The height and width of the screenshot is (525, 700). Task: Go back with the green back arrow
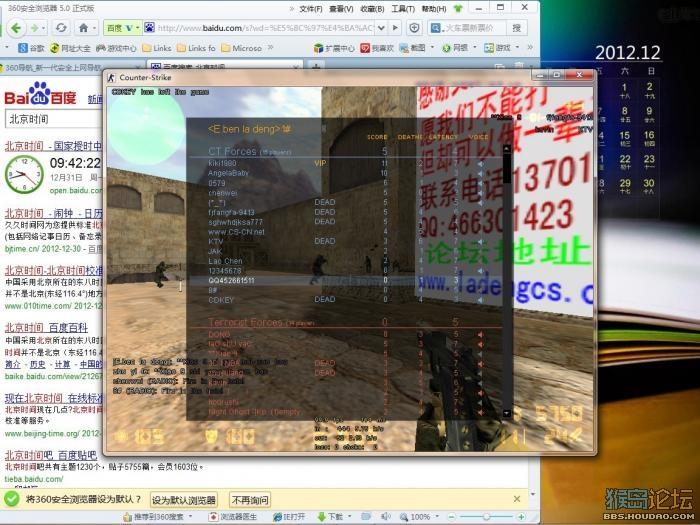tap(16, 28)
